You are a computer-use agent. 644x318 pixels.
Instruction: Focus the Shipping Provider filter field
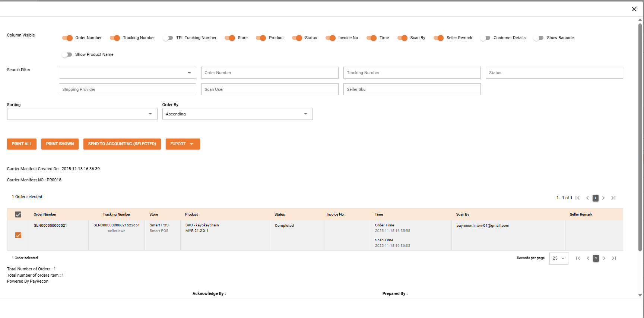[127, 89]
